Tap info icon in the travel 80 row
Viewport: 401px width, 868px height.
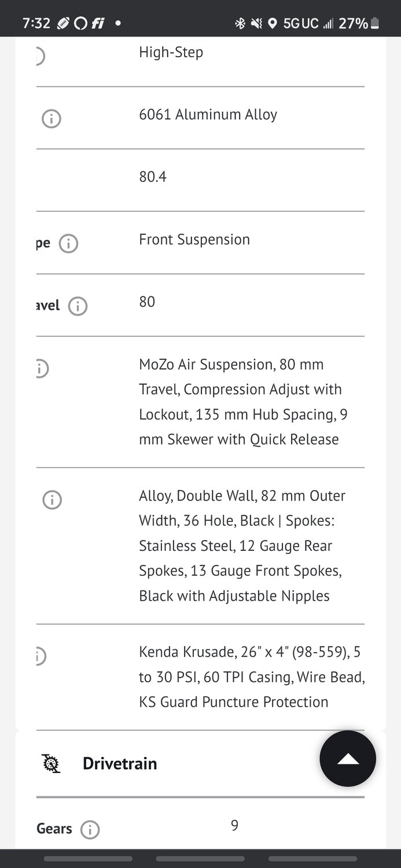pos(78,306)
